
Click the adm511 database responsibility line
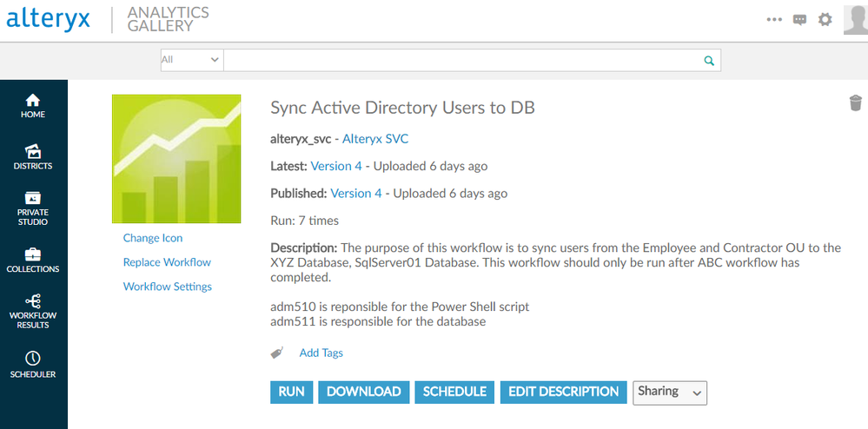(x=378, y=321)
